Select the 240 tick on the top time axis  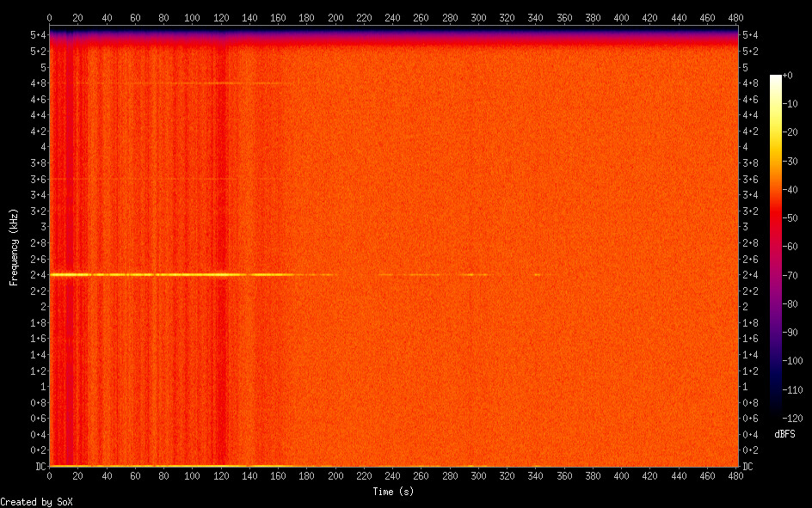(x=393, y=16)
